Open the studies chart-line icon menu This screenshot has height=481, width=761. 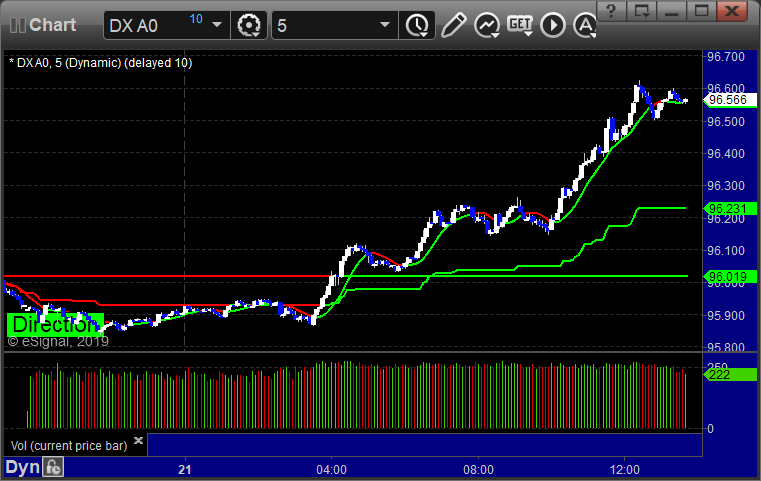tap(487, 25)
